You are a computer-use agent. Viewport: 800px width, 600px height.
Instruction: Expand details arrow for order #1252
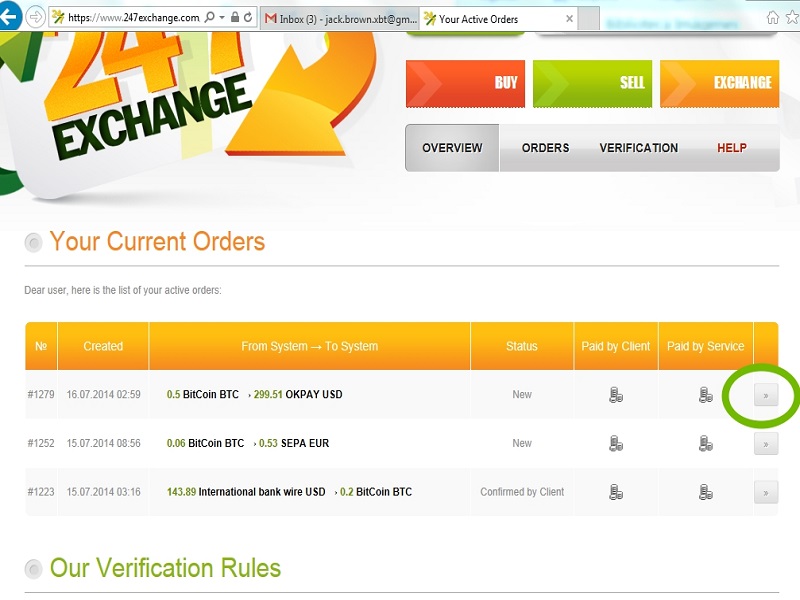(765, 443)
